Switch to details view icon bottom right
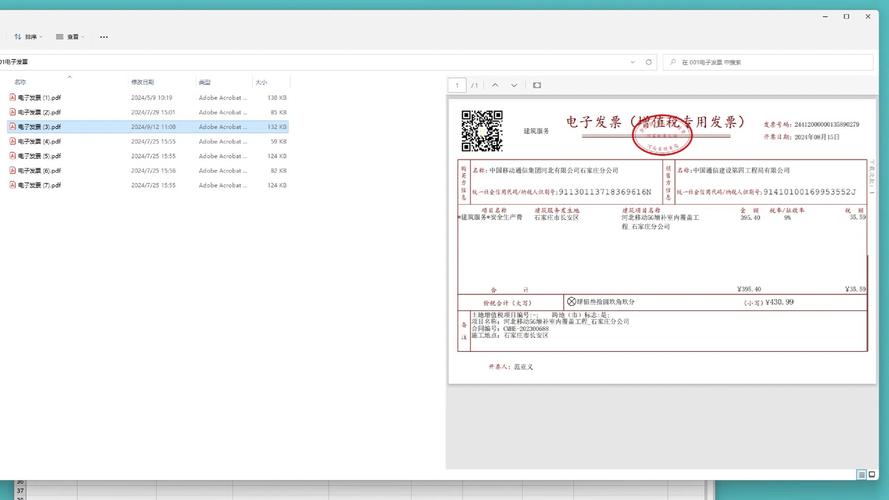The width and height of the screenshot is (889, 500). (x=861, y=474)
